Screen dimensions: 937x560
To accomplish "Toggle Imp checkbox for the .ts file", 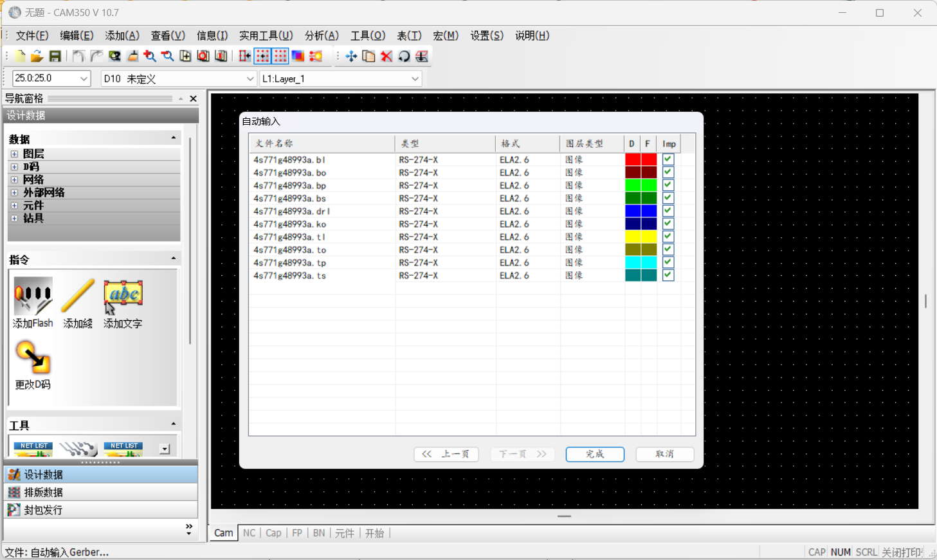I will [668, 275].
